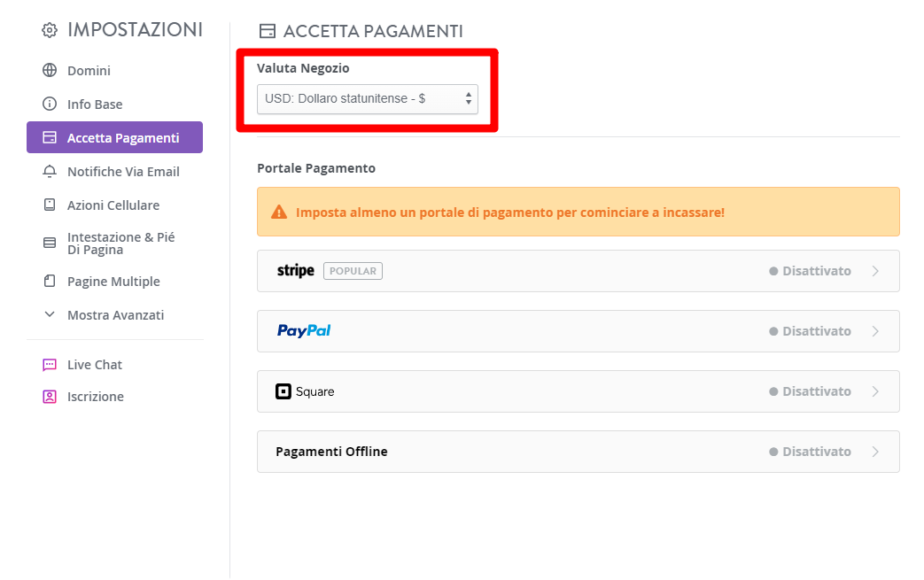Click the orange warning triangle icon
Viewport: 924px width, 580px height.
(279, 212)
